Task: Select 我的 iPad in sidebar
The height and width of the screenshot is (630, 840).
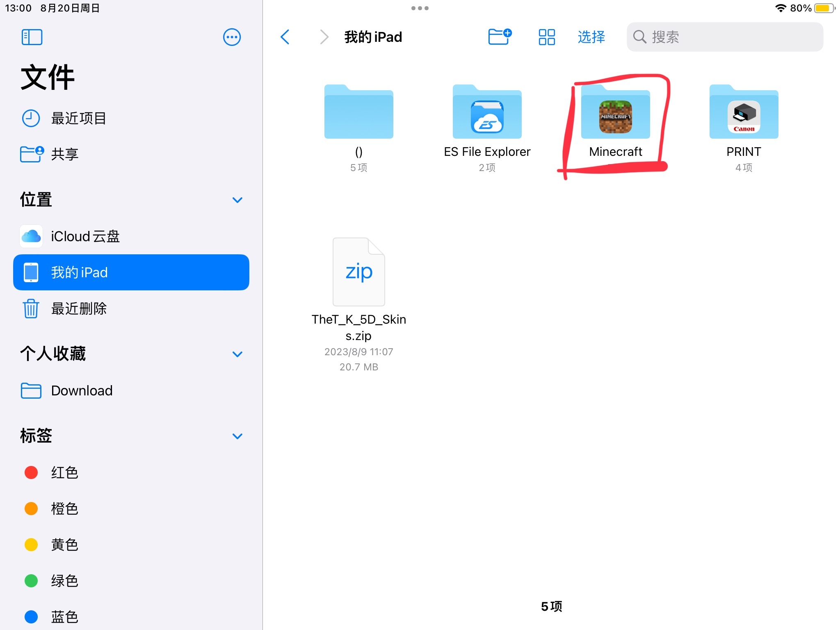Action: coord(131,272)
